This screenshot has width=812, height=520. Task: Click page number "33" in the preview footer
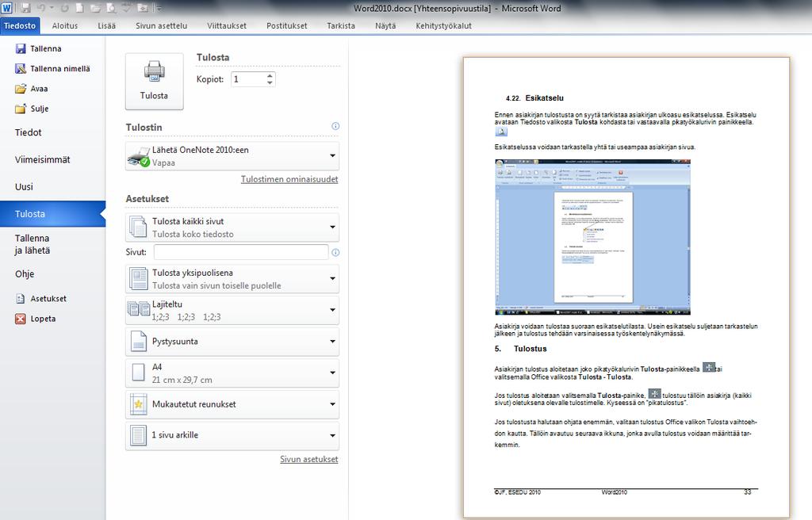(747, 492)
